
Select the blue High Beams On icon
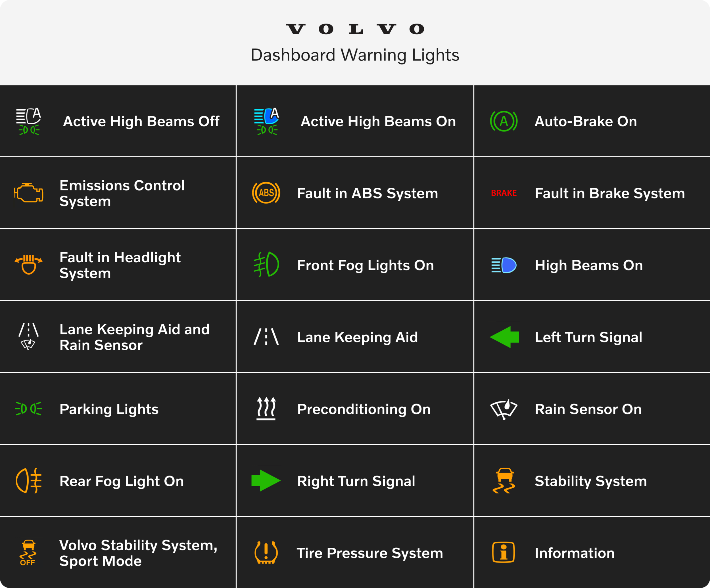(504, 265)
